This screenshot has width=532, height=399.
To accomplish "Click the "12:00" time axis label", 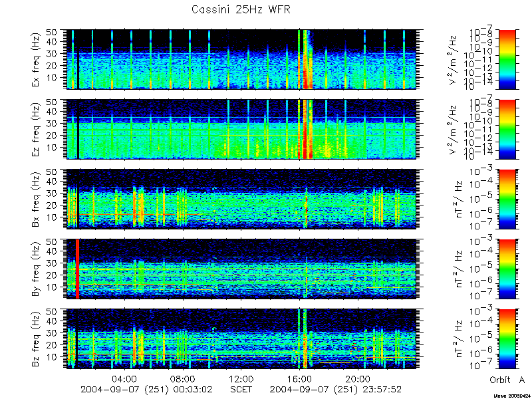I will tap(241, 378).
